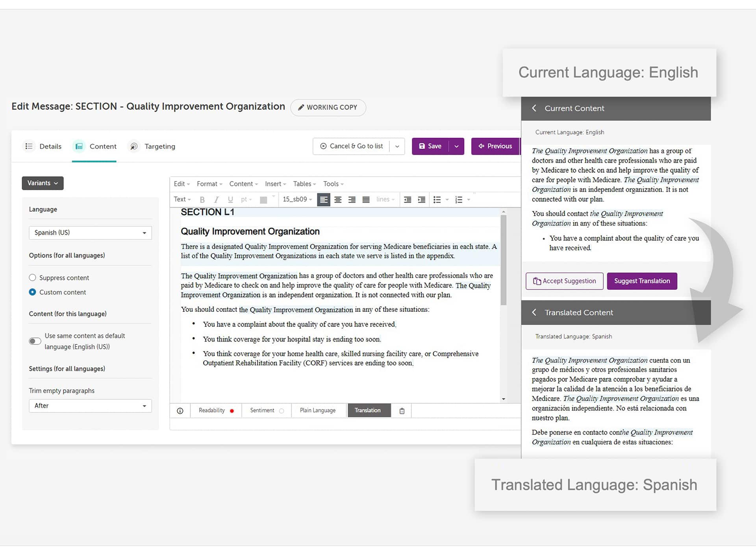The image size is (756, 555).
Task: Open the Trim empty paragraphs After dropdown
Action: point(90,406)
